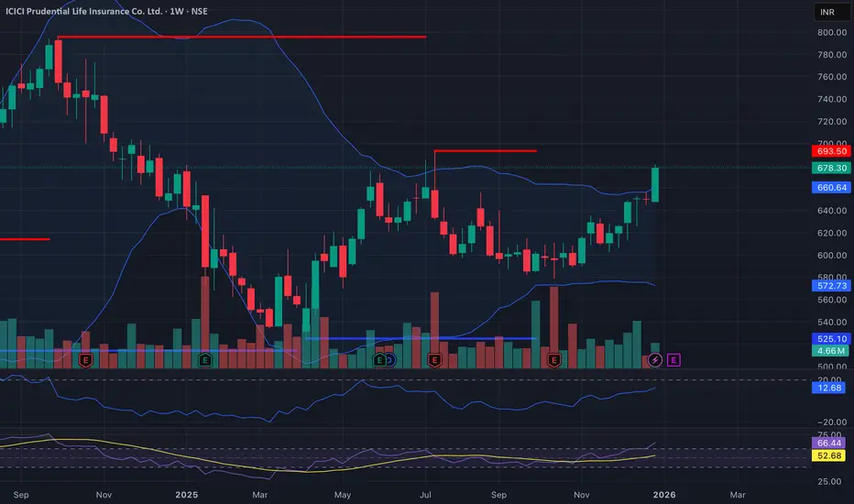Click the ICICI Prudential Life Insurance chart title
The image size is (854, 504).
point(106,11)
